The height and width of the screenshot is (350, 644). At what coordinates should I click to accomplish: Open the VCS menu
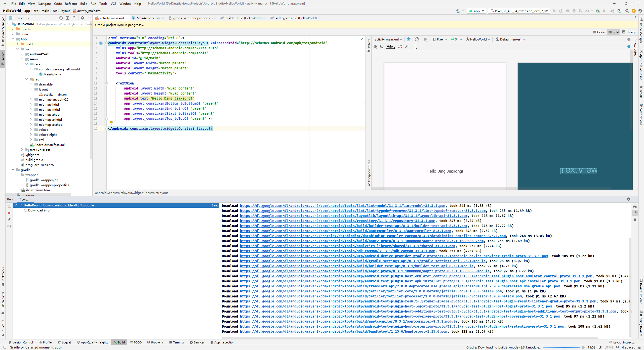[113, 4]
